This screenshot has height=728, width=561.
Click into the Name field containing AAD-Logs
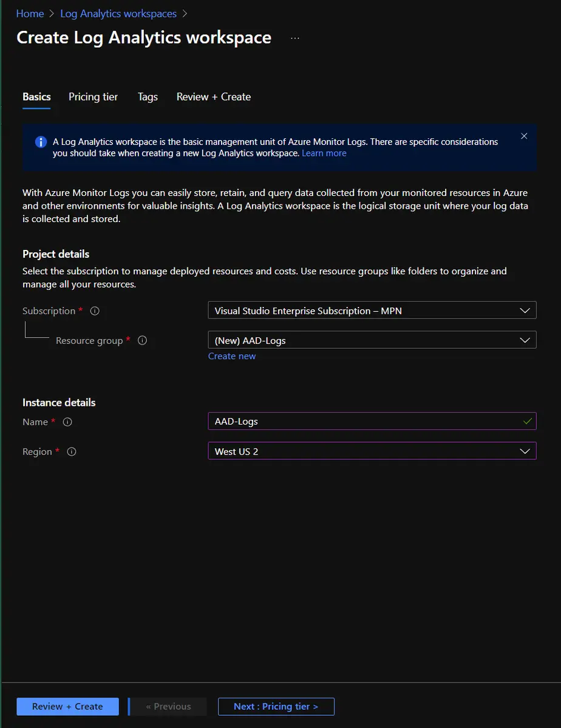click(x=364, y=422)
